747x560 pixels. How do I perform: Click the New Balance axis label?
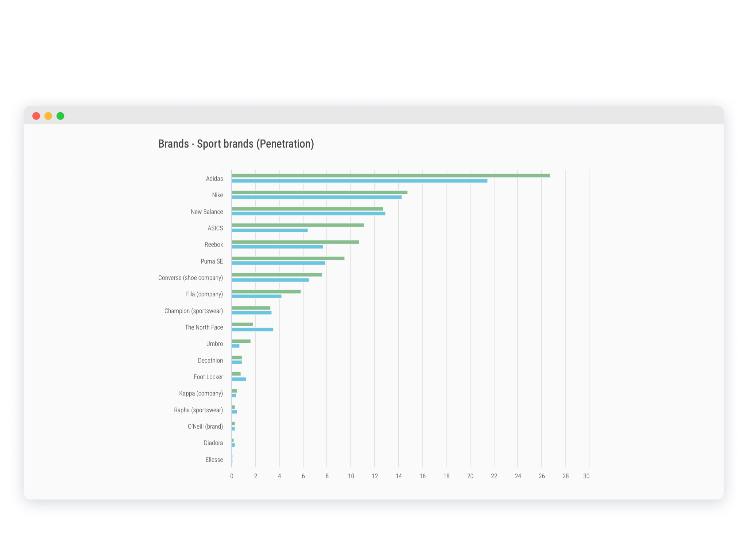click(x=206, y=212)
